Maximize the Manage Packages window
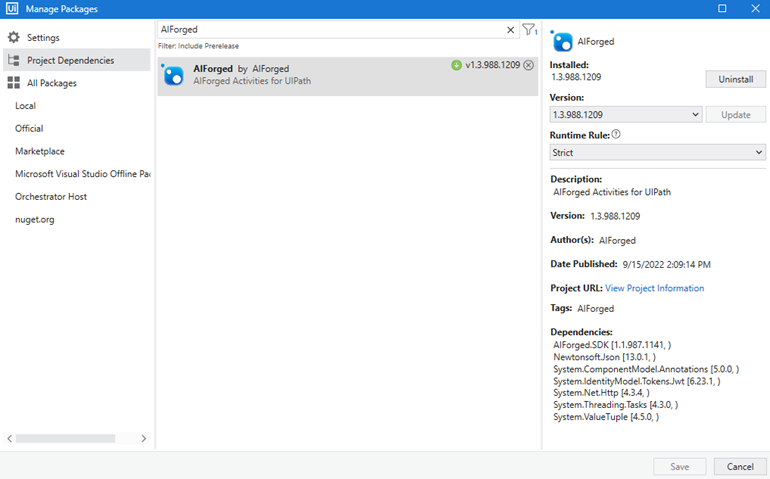 (x=722, y=8)
